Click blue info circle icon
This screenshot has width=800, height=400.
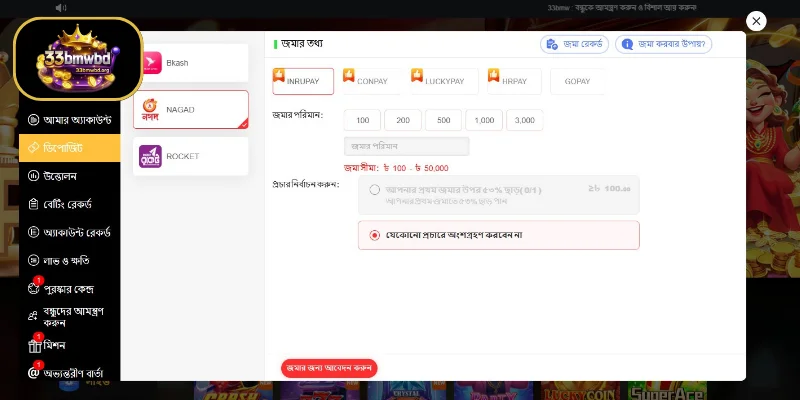click(627, 44)
